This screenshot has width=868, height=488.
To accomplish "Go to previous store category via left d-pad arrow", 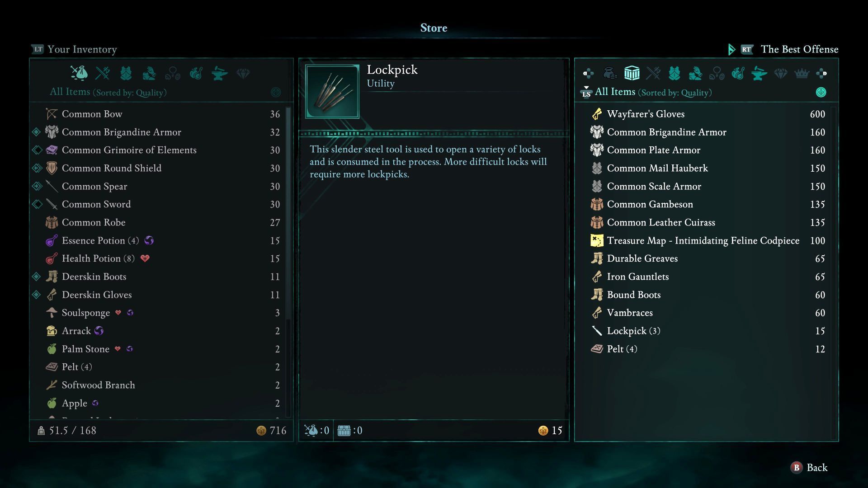I will (588, 73).
